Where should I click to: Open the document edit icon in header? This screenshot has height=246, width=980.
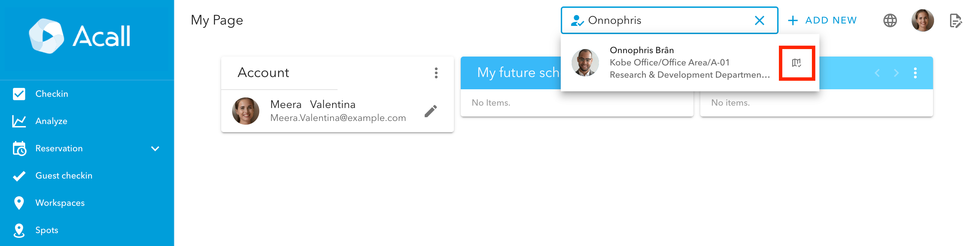pyautogui.click(x=955, y=20)
